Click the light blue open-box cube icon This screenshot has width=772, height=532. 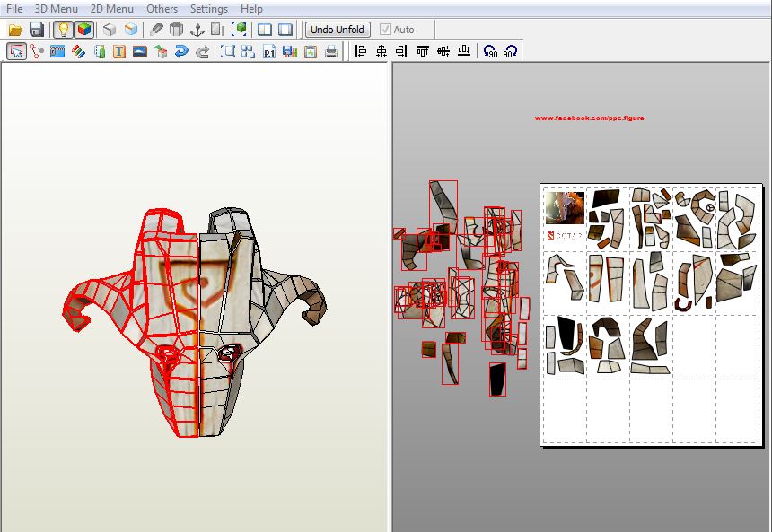coord(130,30)
